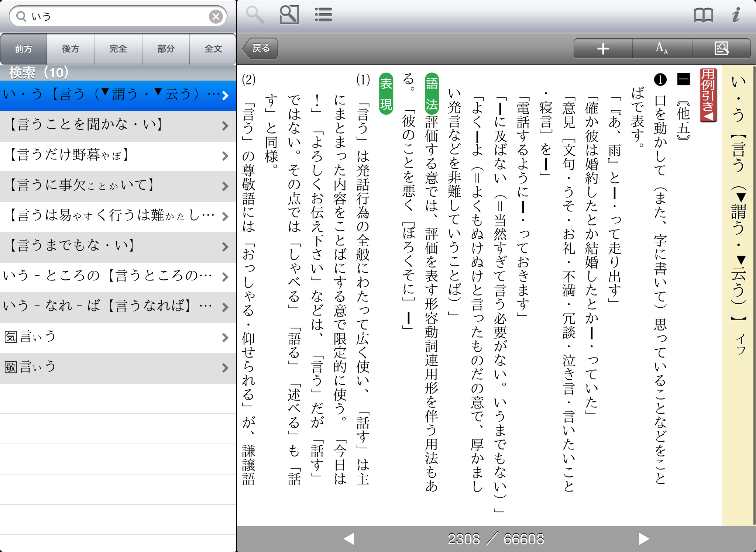
Task: Change font size with AA button
Action: click(662, 48)
